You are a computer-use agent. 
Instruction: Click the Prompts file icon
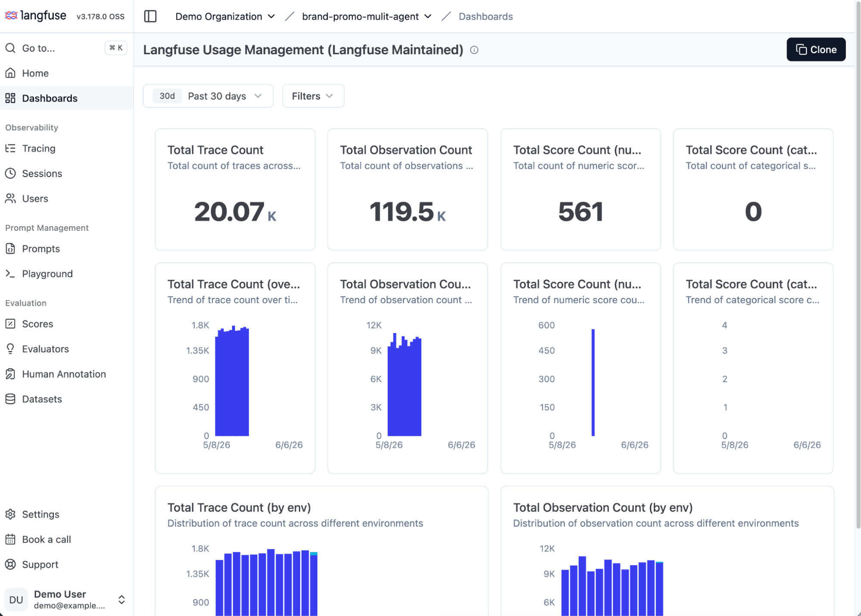point(10,249)
